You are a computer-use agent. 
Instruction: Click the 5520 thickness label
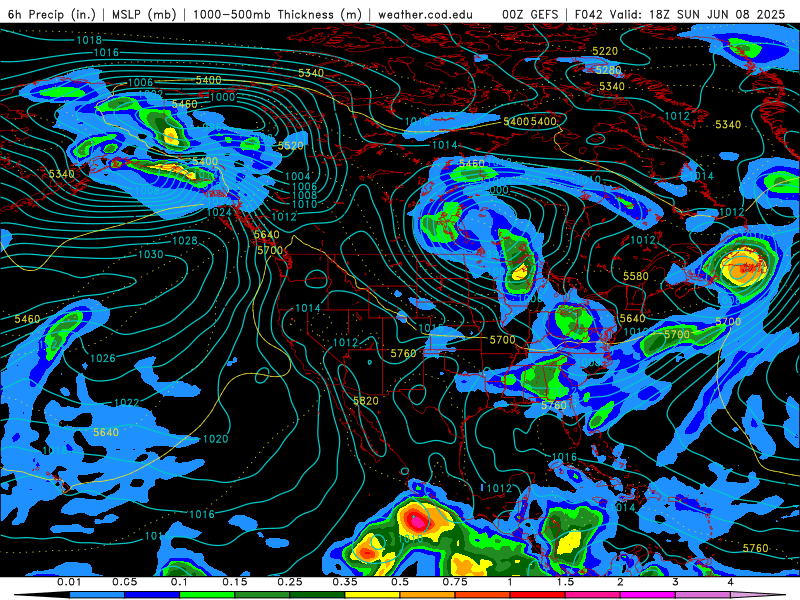coord(291,146)
